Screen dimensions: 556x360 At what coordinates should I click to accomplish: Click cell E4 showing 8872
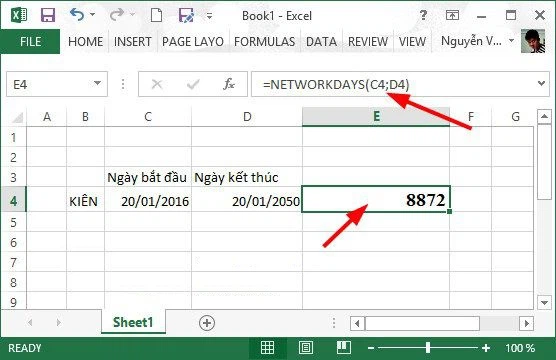pos(376,199)
